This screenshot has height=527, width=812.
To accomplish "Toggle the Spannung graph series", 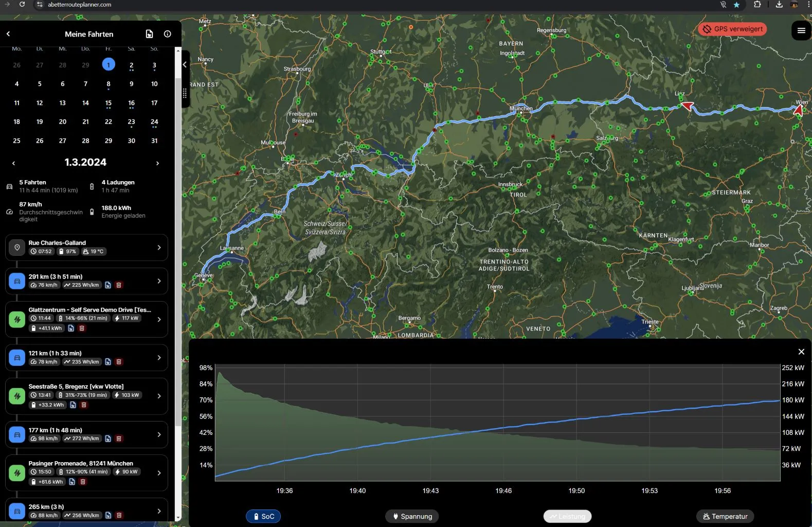I will coord(411,516).
